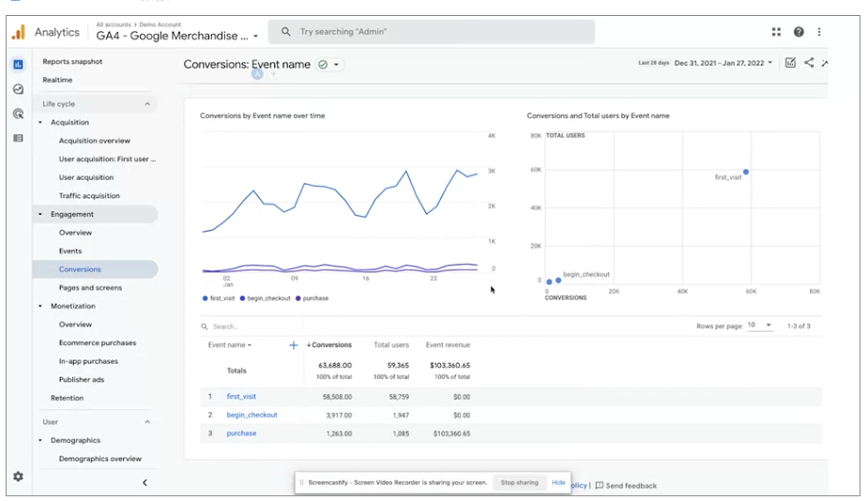
Task: Toggle purchase series in chart legend
Action: click(x=312, y=298)
